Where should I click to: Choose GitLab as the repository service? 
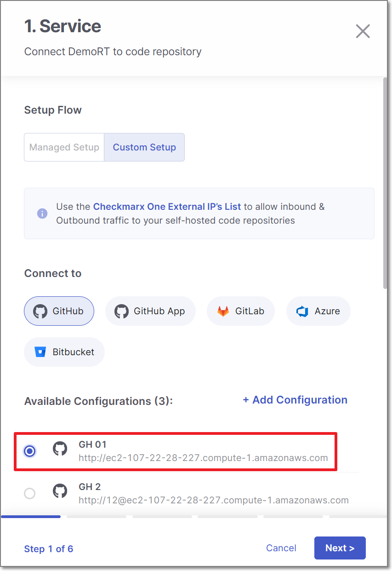coord(241,311)
